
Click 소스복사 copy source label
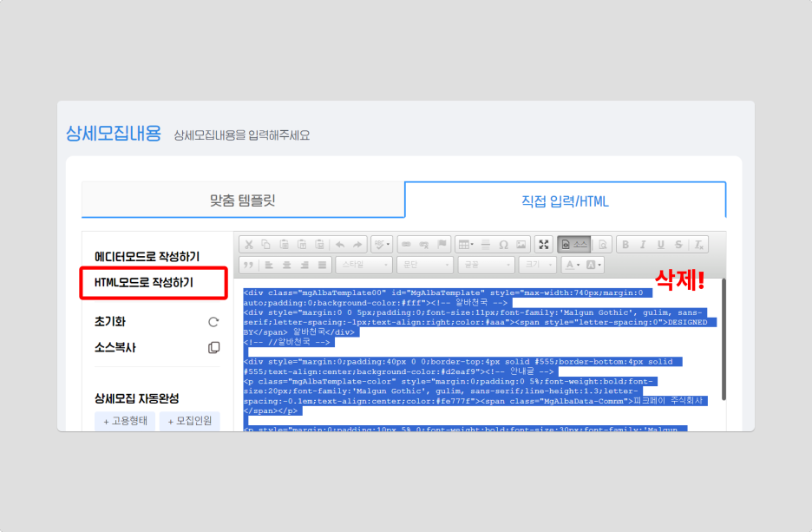[x=115, y=348]
